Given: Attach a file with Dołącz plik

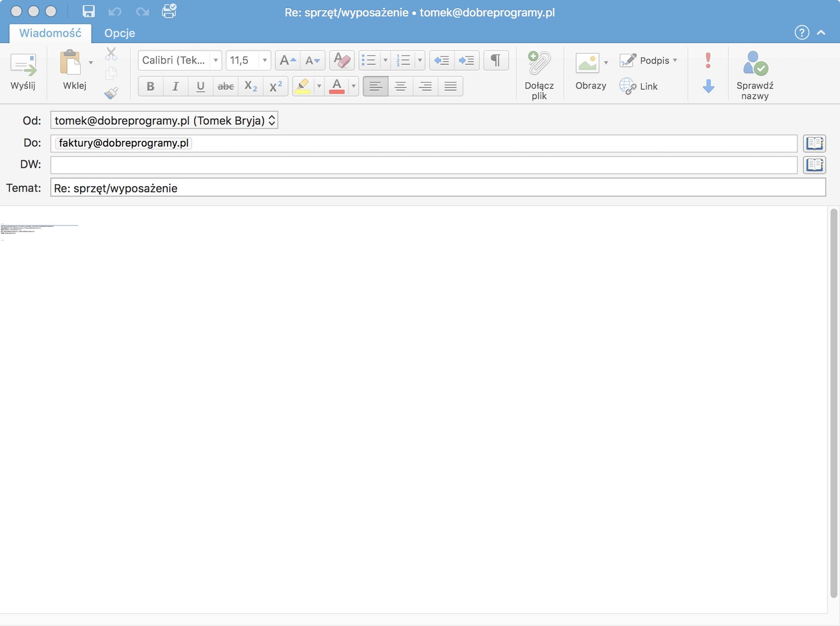Looking at the screenshot, I should click(x=539, y=75).
